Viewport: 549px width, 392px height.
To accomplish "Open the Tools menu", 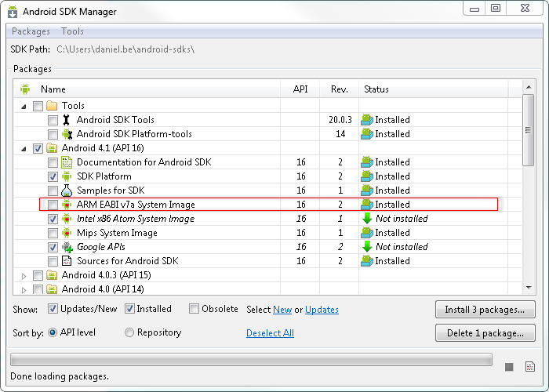I will pos(72,31).
